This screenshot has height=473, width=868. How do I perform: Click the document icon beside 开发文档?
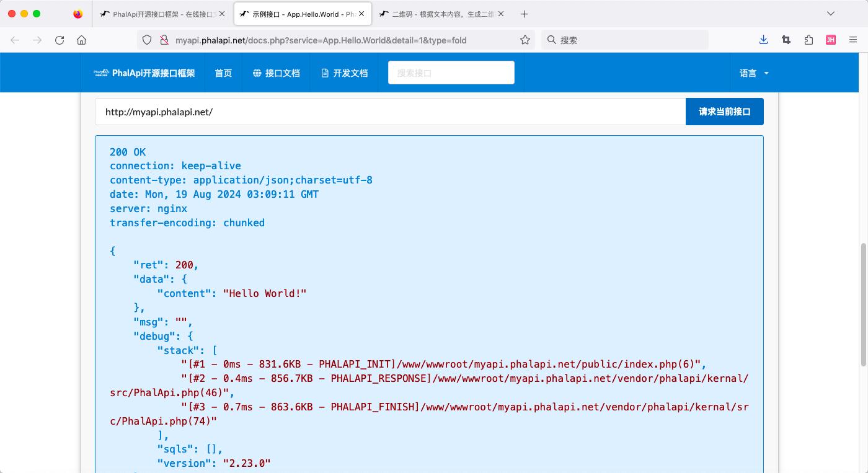[x=325, y=73]
